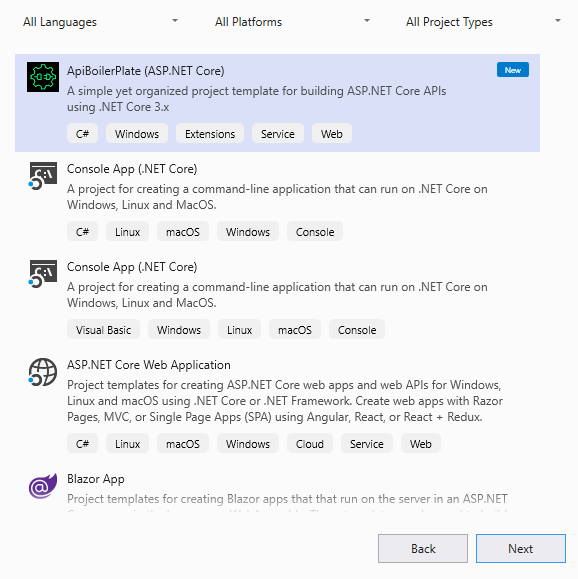
Task: Click the Visual Basic Console App icon
Action: click(x=43, y=274)
